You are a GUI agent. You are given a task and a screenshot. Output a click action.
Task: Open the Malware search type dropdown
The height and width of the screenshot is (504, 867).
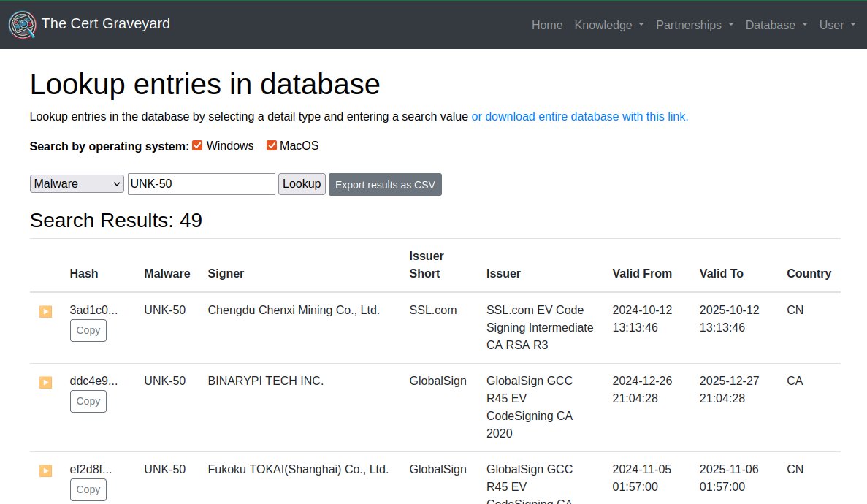pyautogui.click(x=76, y=183)
